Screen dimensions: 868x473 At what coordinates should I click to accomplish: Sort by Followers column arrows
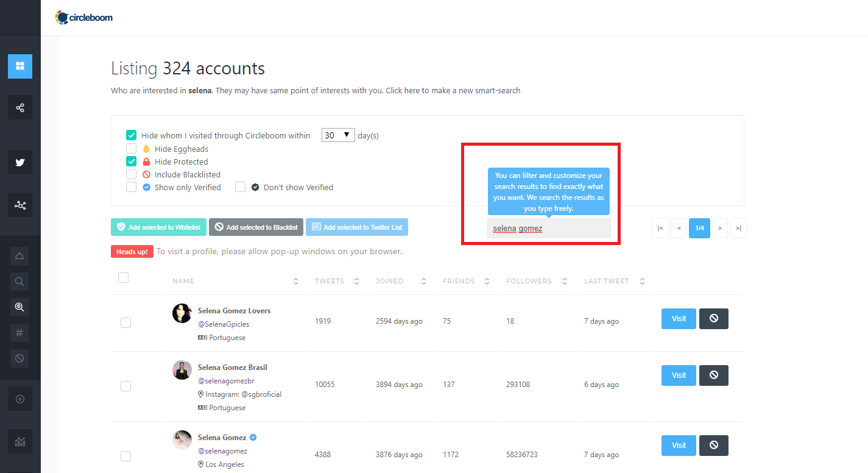point(565,281)
